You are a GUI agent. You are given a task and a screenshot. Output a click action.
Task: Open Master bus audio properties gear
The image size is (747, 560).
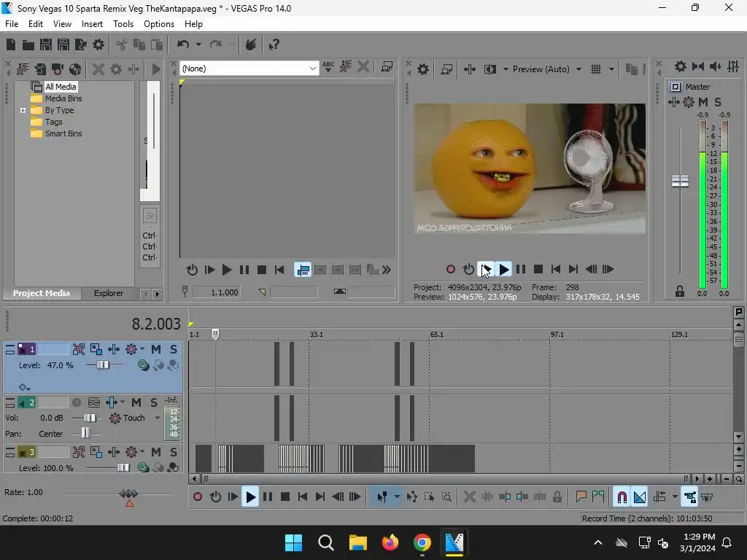click(x=681, y=66)
